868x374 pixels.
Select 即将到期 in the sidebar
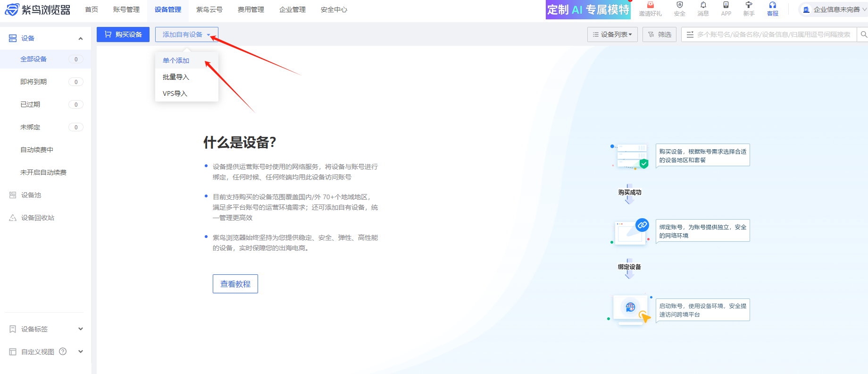pos(45,82)
